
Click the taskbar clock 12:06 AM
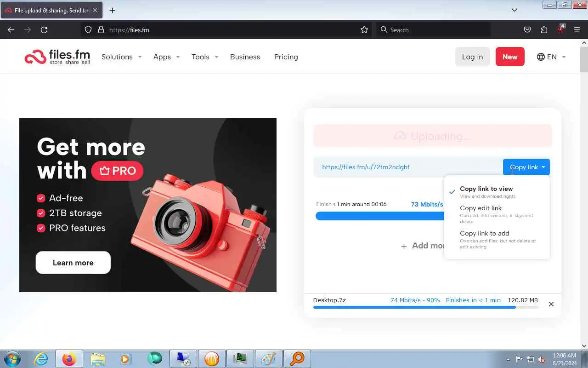565,355
